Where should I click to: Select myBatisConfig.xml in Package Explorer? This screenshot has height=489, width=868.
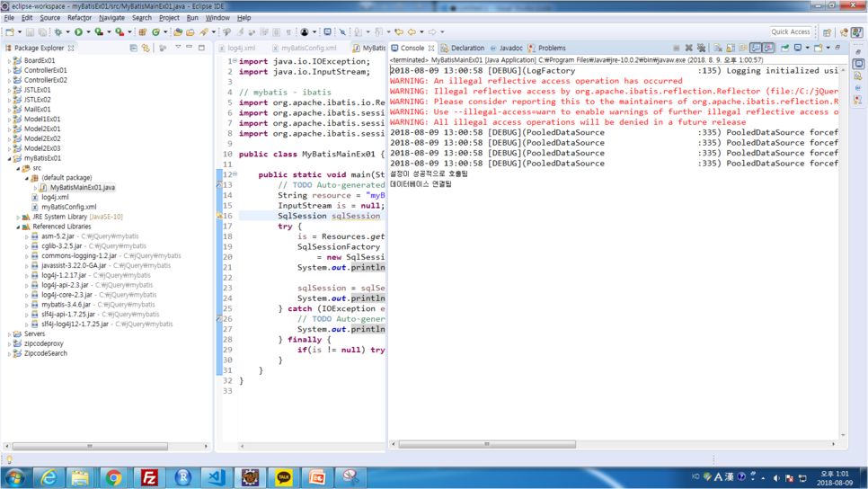coord(68,207)
